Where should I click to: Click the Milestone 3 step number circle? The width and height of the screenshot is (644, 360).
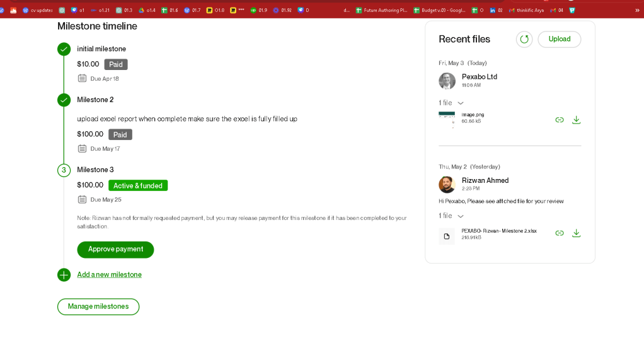click(64, 170)
